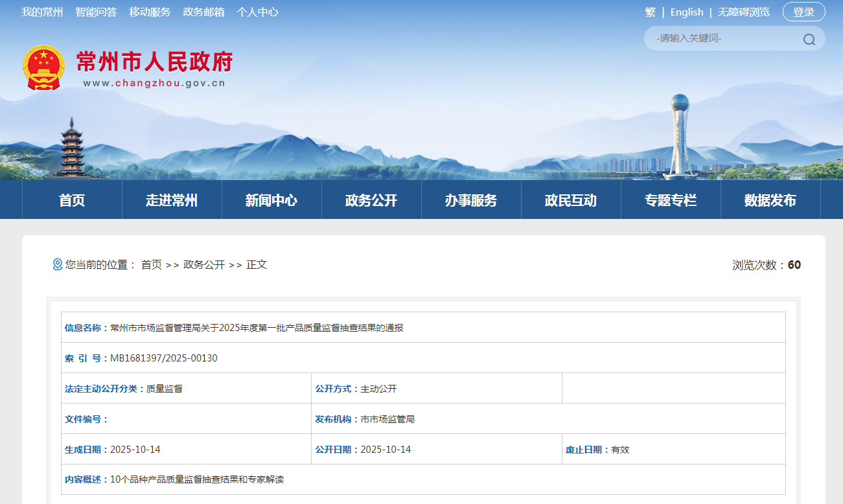Open 专题专栏 navigation tab
Screen dimensions: 843x504
click(x=671, y=200)
